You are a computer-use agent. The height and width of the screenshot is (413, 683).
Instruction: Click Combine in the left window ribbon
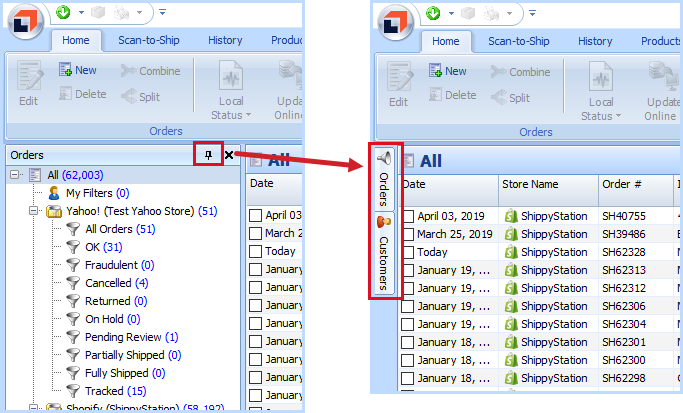(x=150, y=71)
